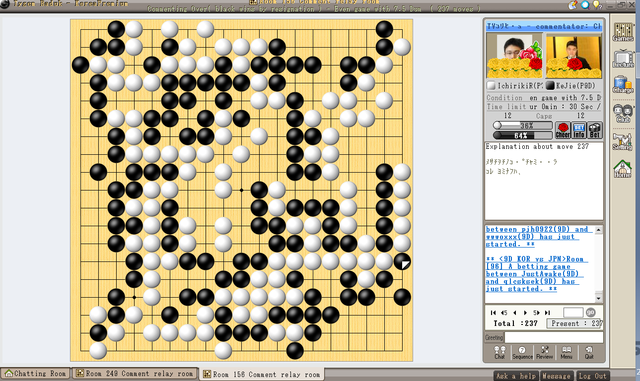
Task: Open the Setting tools icon
Action: (x=623, y=141)
